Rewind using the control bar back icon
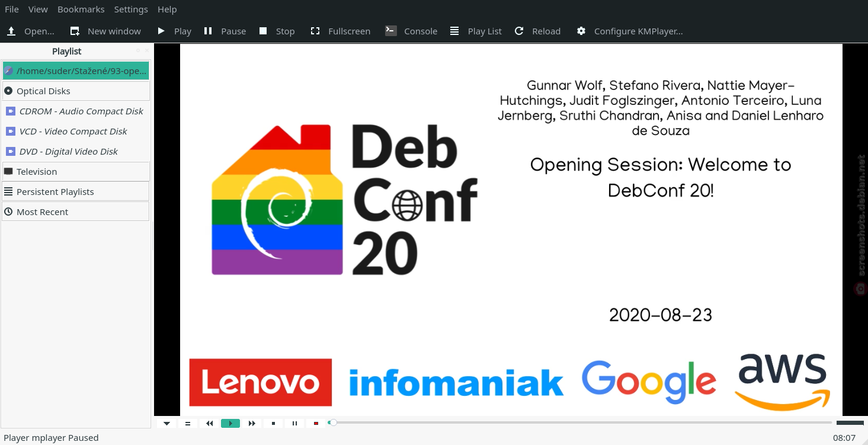This screenshot has height=445, width=868. coord(209,424)
